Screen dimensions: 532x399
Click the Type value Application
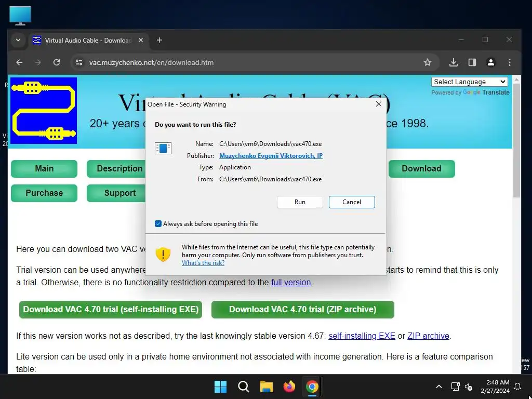point(235,167)
